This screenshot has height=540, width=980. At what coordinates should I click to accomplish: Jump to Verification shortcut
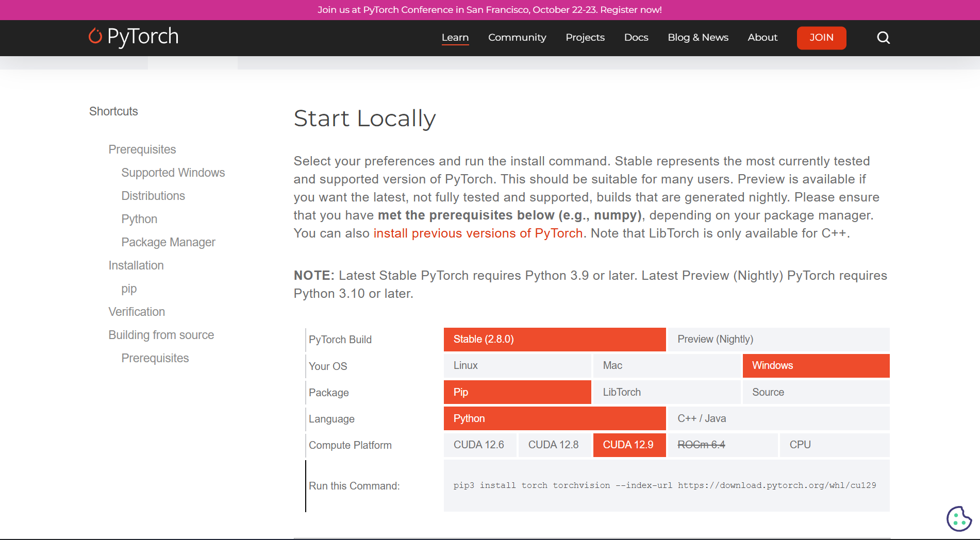click(x=137, y=312)
